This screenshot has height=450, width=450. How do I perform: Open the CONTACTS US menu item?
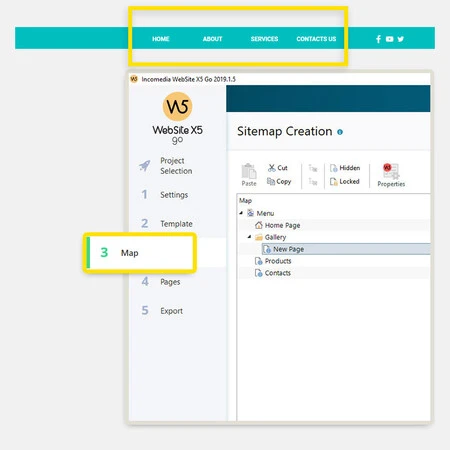pyautogui.click(x=316, y=39)
